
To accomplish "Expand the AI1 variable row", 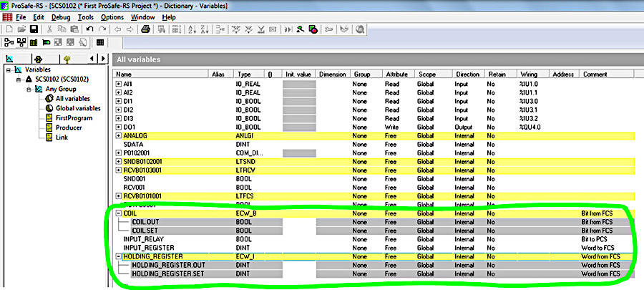I will [x=118, y=84].
